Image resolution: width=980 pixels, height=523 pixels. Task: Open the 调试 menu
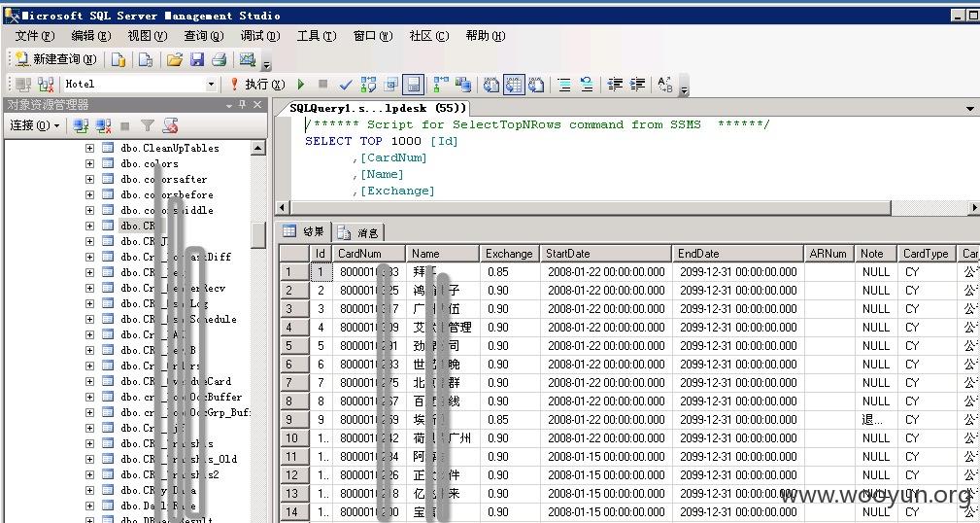[x=260, y=36]
